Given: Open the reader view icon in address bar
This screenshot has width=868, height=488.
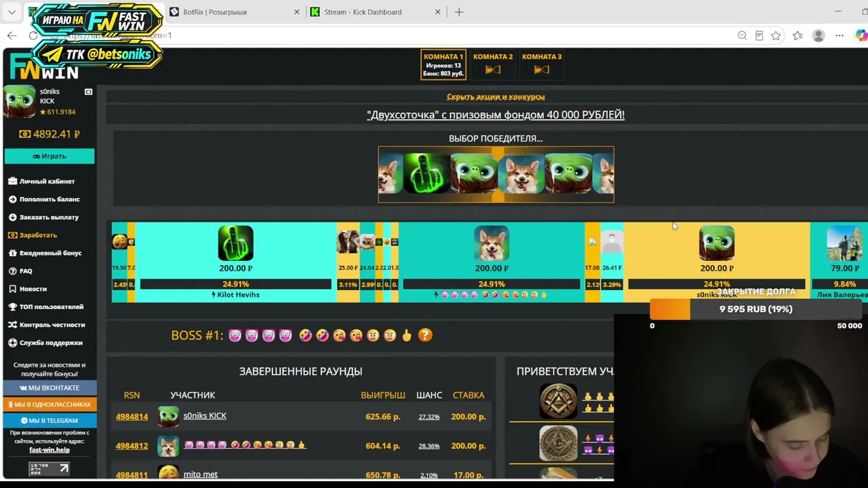Looking at the screenshot, I should pos(759,35).
